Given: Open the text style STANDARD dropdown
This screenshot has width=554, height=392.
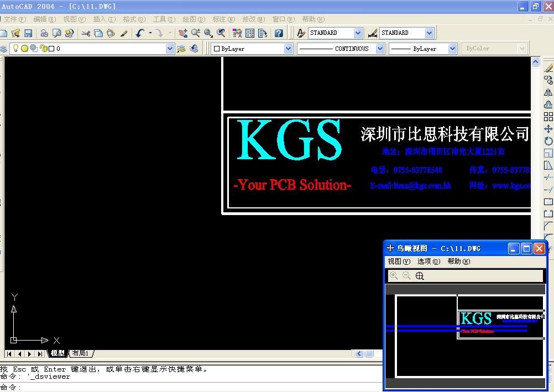Looking at the screenshot, I should tap(358, 33).
